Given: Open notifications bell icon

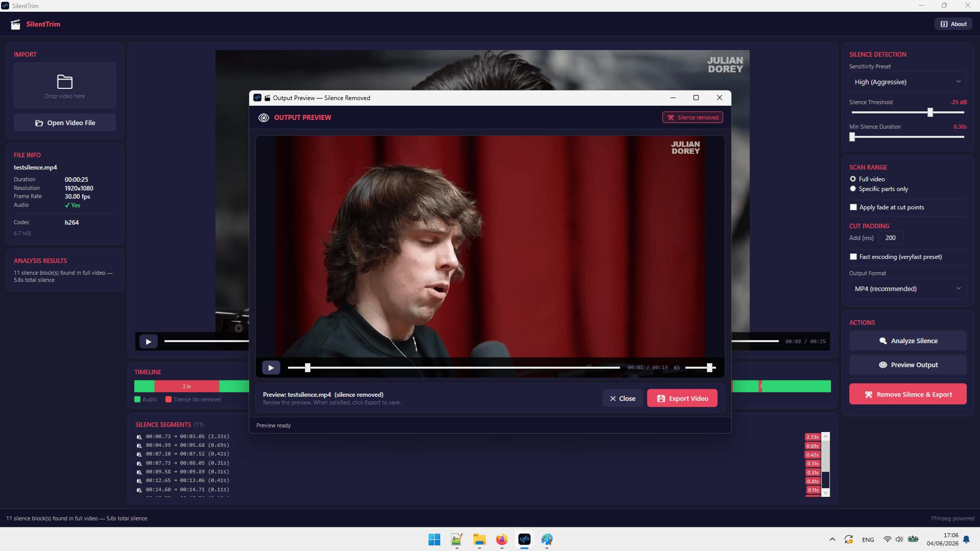Looking at the screenshot, I should (966, 539).
